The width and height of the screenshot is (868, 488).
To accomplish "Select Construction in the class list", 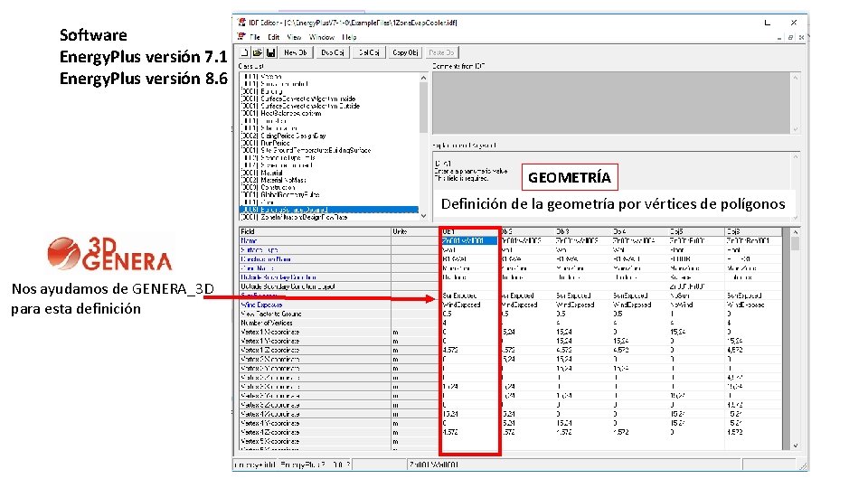I will tap(269, 187).
